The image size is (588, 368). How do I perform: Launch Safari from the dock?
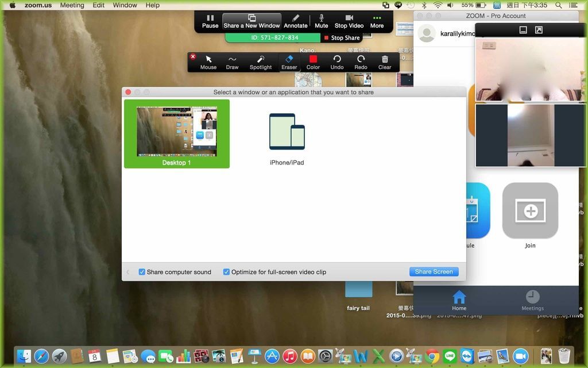click(x=41, y=356)
